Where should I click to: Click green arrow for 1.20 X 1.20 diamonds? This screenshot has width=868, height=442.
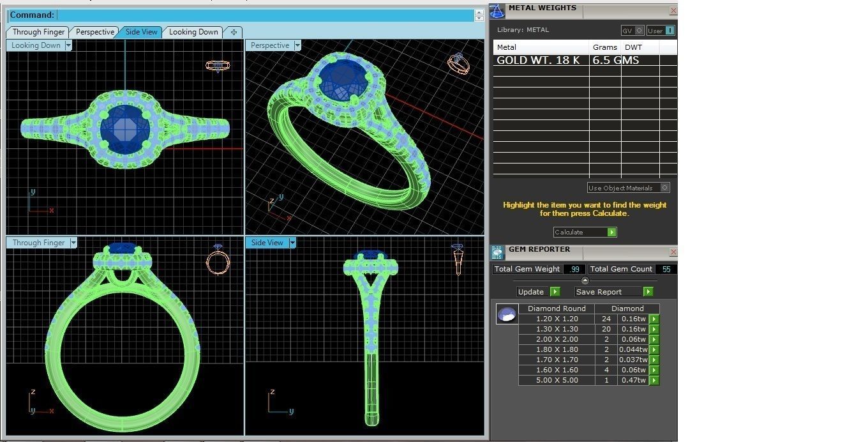654,319
